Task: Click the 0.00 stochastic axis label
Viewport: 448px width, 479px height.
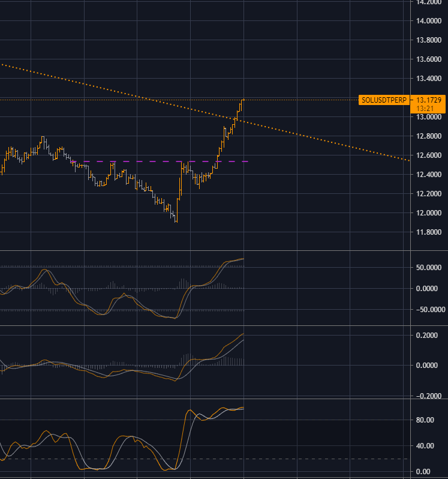Action: [x=423, y=471]
